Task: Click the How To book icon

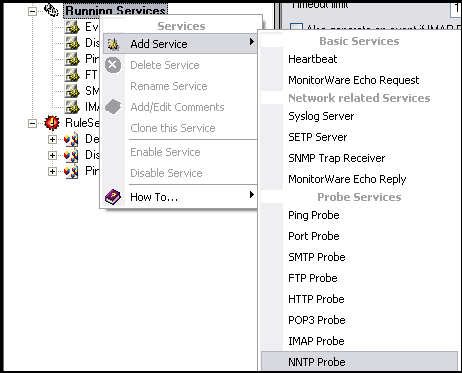Action: (113, 197)
